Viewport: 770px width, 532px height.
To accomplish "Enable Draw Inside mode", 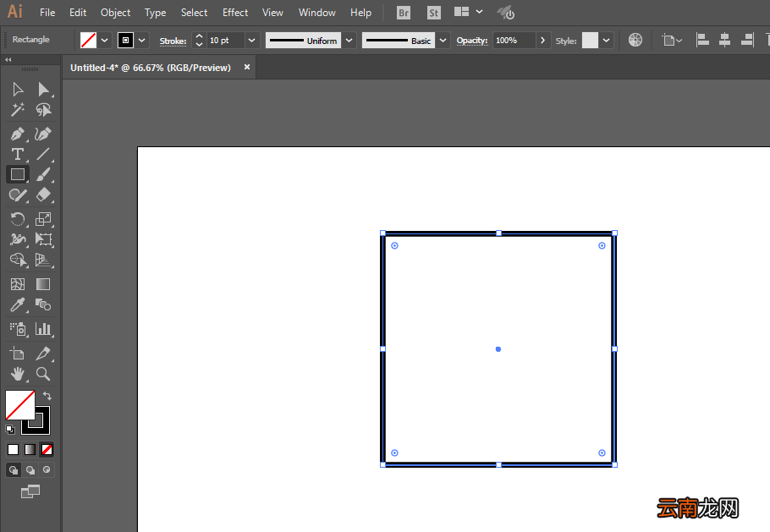I will (x=47, y=469).
